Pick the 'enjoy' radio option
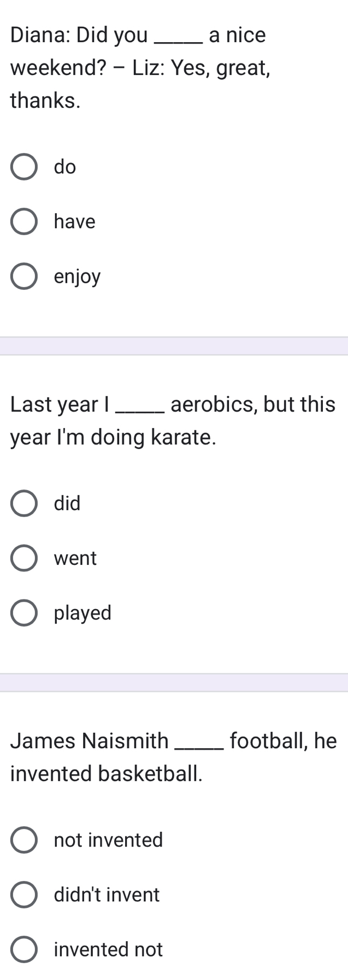 point(24,277)
